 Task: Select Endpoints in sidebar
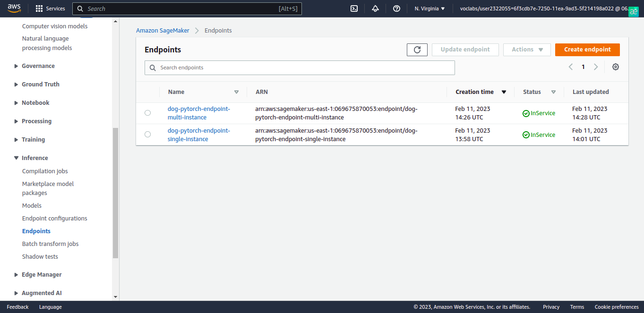pos(36,231)
